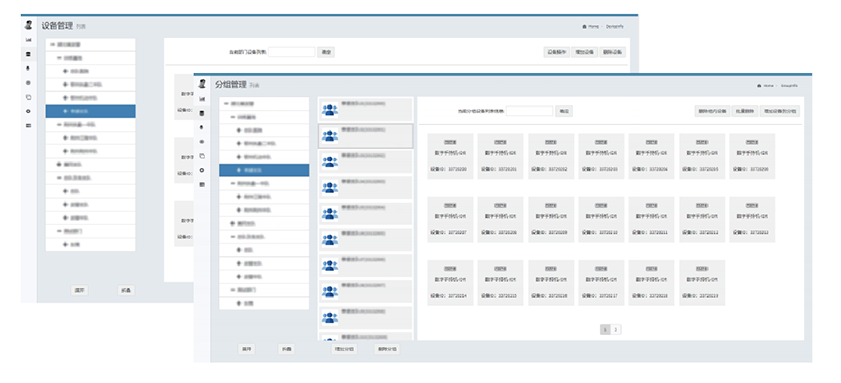Open microphone icon in 设备管理 sidebar

28,68
